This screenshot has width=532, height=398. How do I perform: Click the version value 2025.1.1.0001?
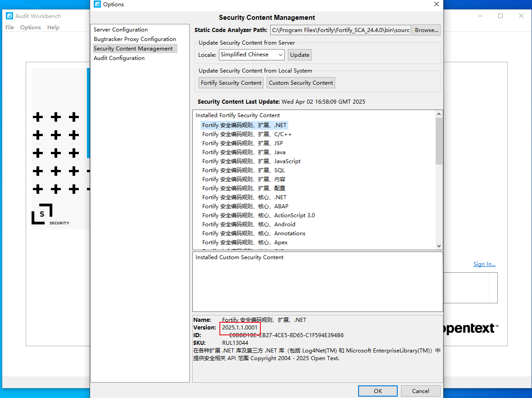click(x=240, y=328)
